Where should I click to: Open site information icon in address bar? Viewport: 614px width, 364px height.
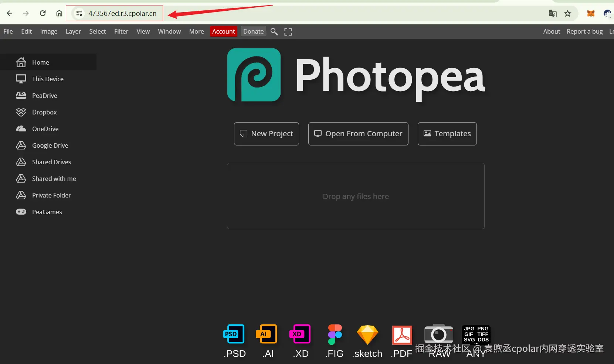(x=79, y=13)
